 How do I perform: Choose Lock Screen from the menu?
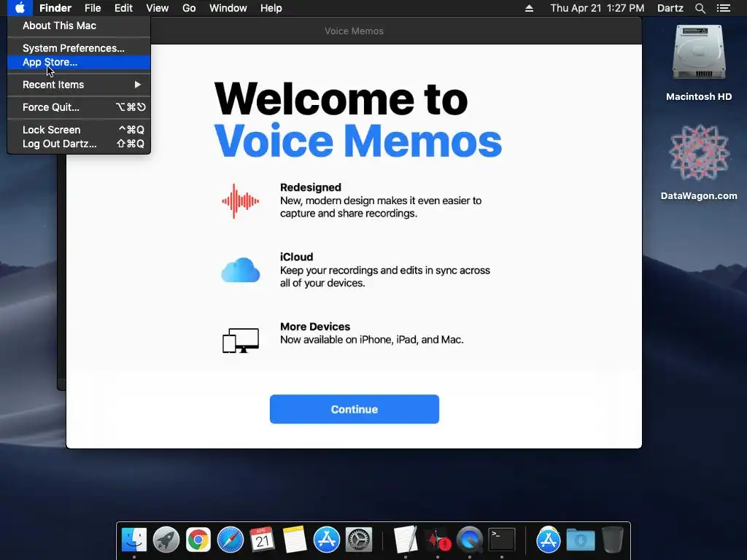click(x=79, y=130)
